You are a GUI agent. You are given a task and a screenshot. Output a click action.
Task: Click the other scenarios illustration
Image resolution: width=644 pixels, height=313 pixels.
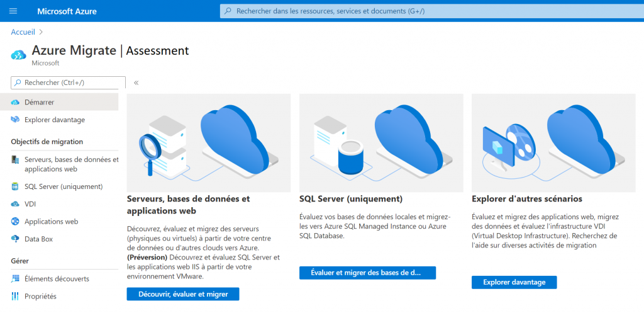point(553,143)
